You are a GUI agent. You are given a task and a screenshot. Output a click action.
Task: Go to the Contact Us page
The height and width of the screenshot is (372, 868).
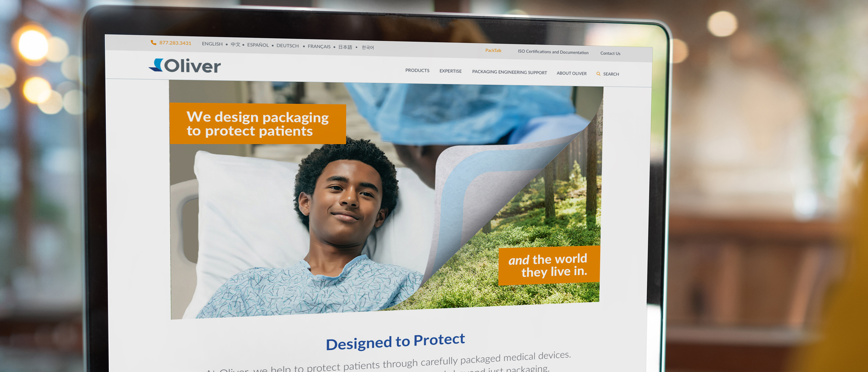coord(610,53)
